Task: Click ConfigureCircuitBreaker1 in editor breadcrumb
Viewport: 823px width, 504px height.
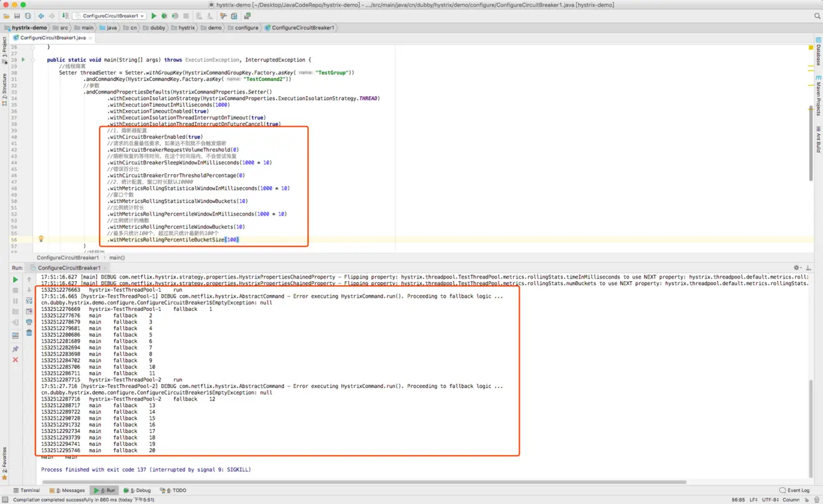Action: pos(68,257)
